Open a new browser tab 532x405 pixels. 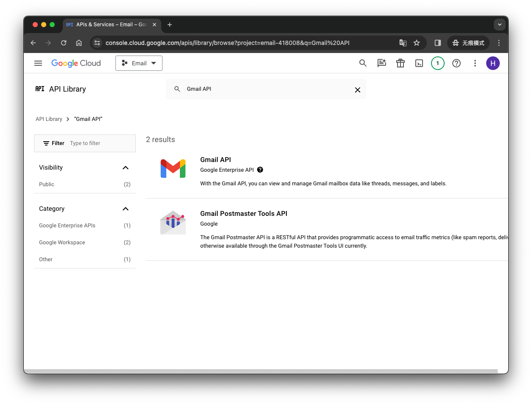point(170,25)
